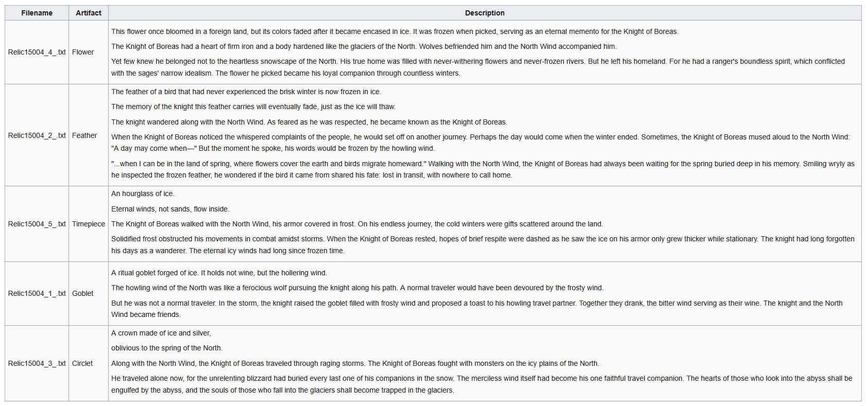The height and width of the screenshot is (406, 868).
Task: Select the Relic15004_1_.txt filename cell
Action: click(37, 293)
